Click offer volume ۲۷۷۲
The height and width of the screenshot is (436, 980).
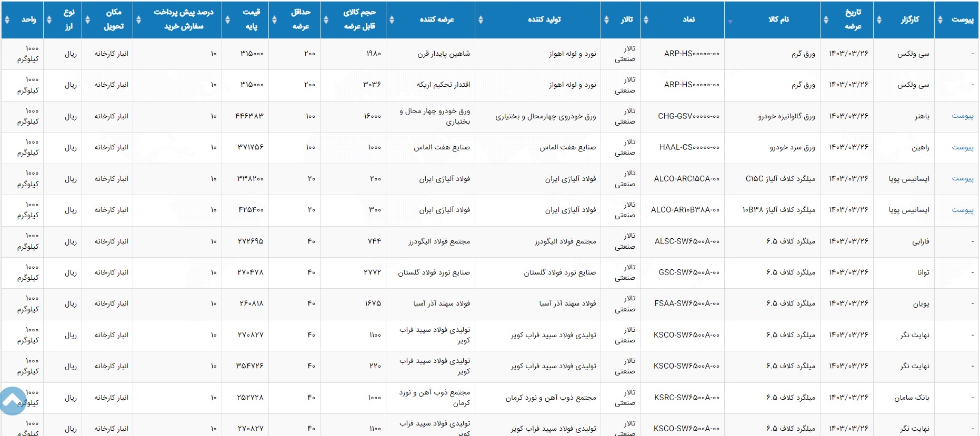pyautogui.click(x=372, y=272)
